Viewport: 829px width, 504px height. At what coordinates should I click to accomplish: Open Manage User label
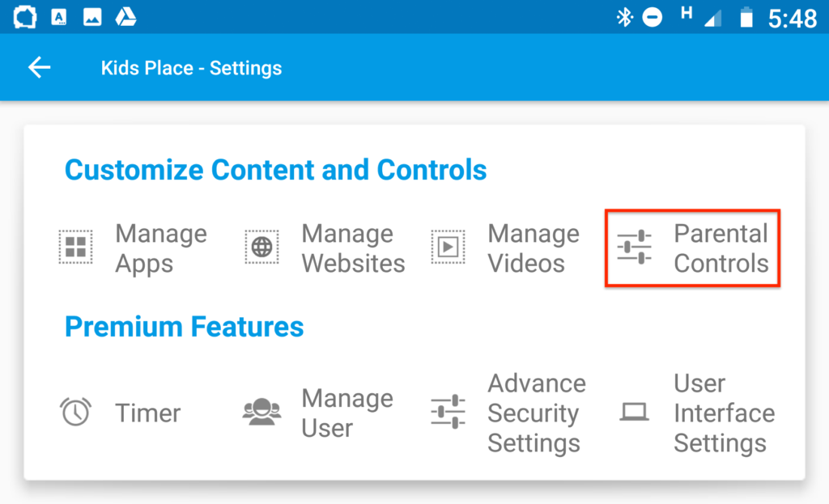pos(347,413)
